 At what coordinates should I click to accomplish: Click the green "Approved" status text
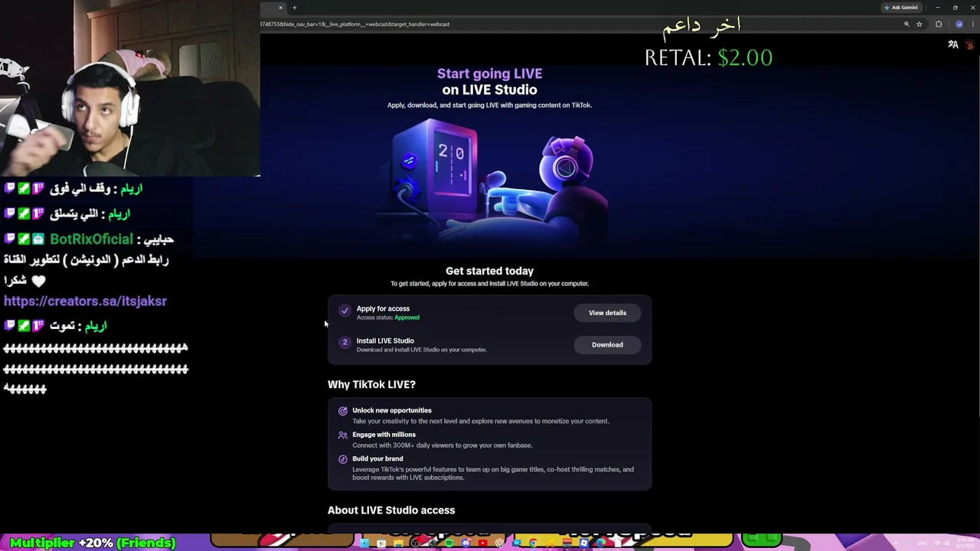pos(407,318)
